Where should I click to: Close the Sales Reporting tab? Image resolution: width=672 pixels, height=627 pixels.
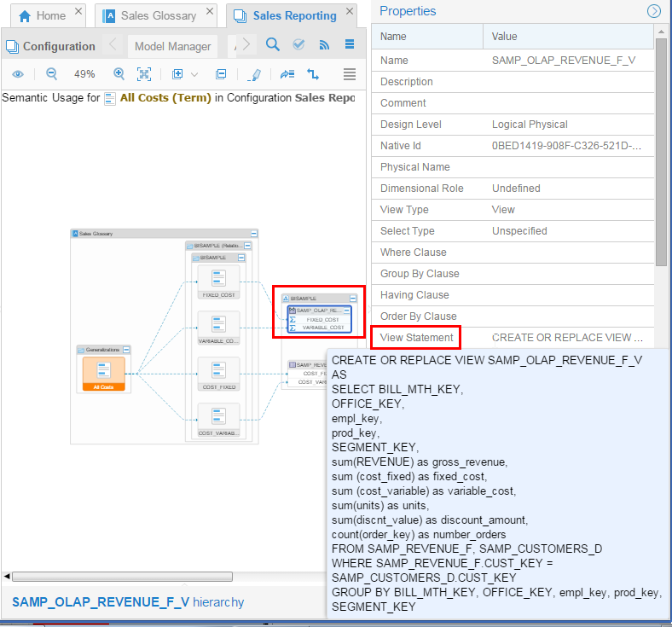(x=350, y=12)
